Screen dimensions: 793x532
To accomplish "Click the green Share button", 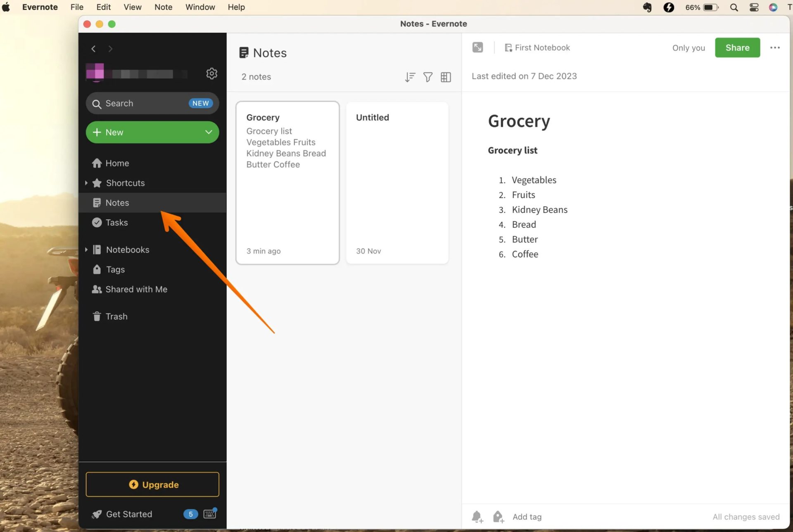I will coord(737,47).
